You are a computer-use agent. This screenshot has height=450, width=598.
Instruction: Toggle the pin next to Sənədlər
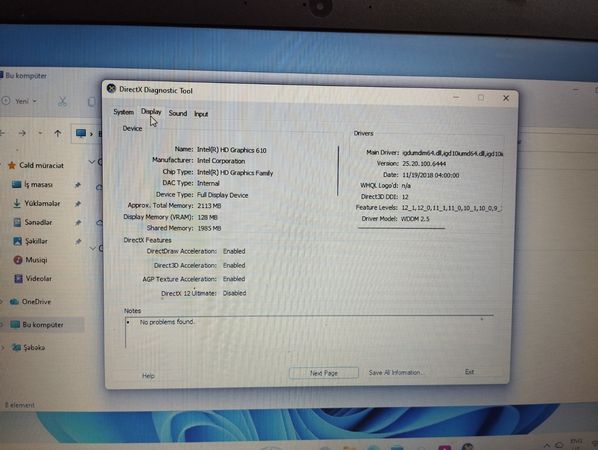pos(78,222)
